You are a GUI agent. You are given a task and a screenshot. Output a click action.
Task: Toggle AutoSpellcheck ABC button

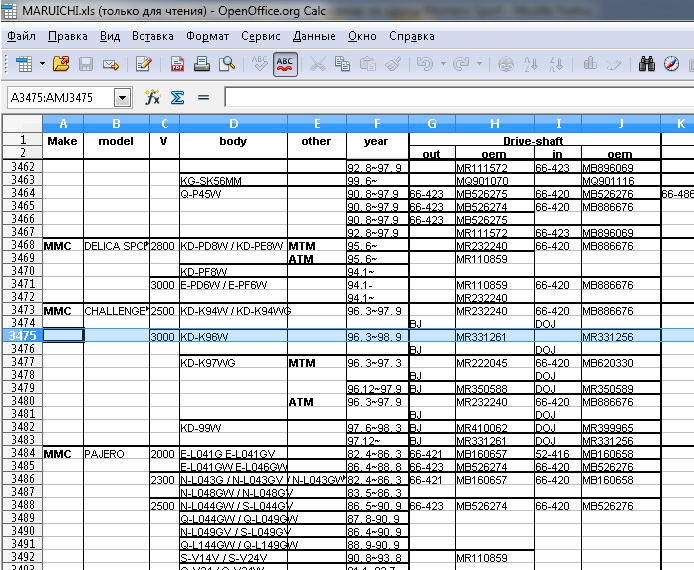pos(285,64)
